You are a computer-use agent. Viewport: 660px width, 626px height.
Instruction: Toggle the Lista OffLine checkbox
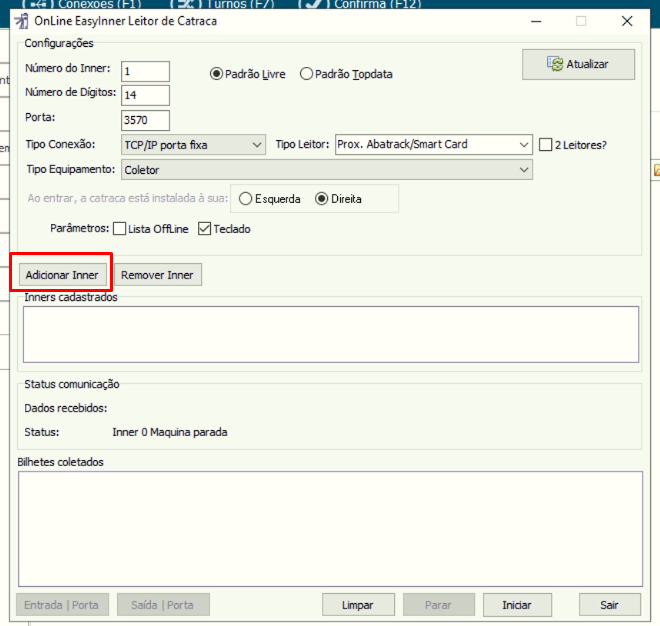pyautogui.click(x=120, y=229)
